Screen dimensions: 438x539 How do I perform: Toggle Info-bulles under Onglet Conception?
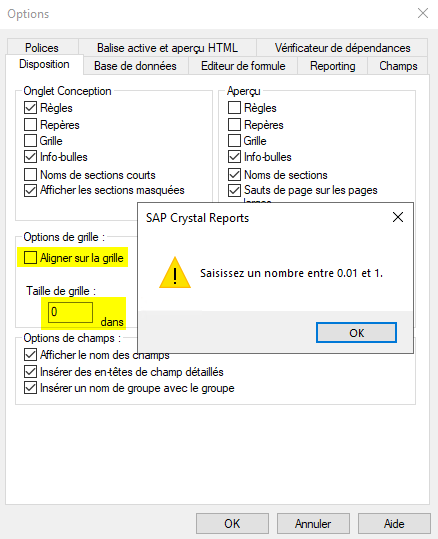click(x=30, y=157)
